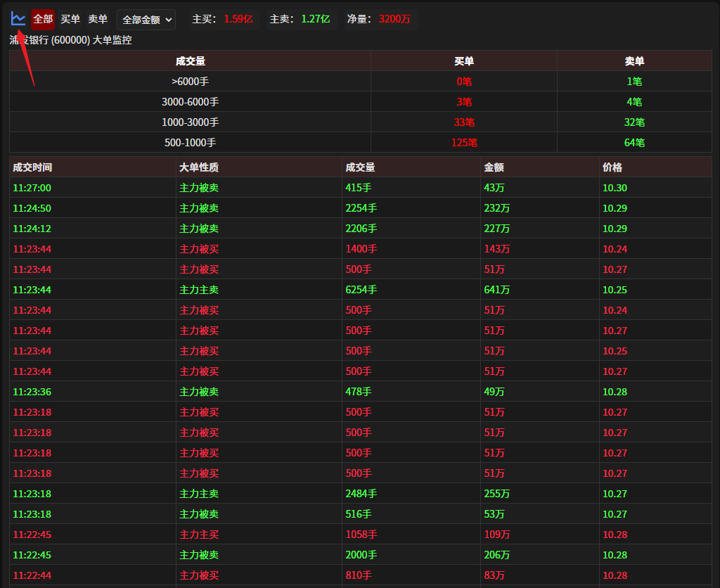Click the 价格 column header
720x588 pixels.
pyautogui.click(x=612, y=167)
